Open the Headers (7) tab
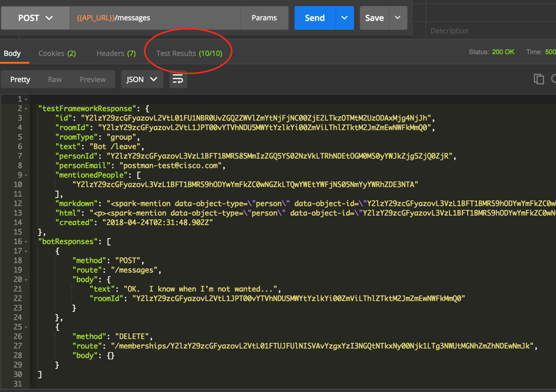 pos(116,54)
